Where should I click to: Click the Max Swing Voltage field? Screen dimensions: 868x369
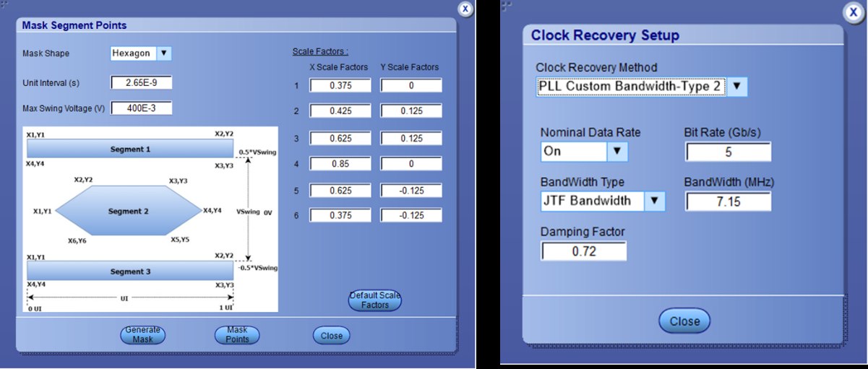tap(142, 109)
